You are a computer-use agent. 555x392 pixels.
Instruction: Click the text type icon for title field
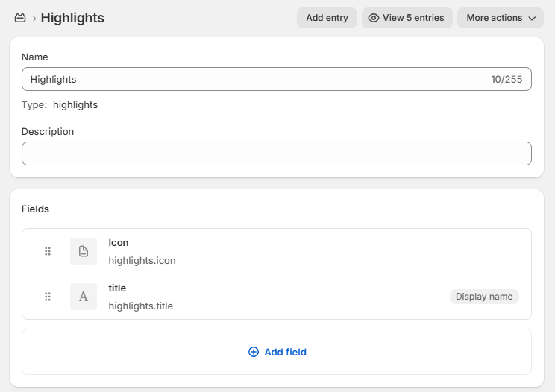point(84,297)
